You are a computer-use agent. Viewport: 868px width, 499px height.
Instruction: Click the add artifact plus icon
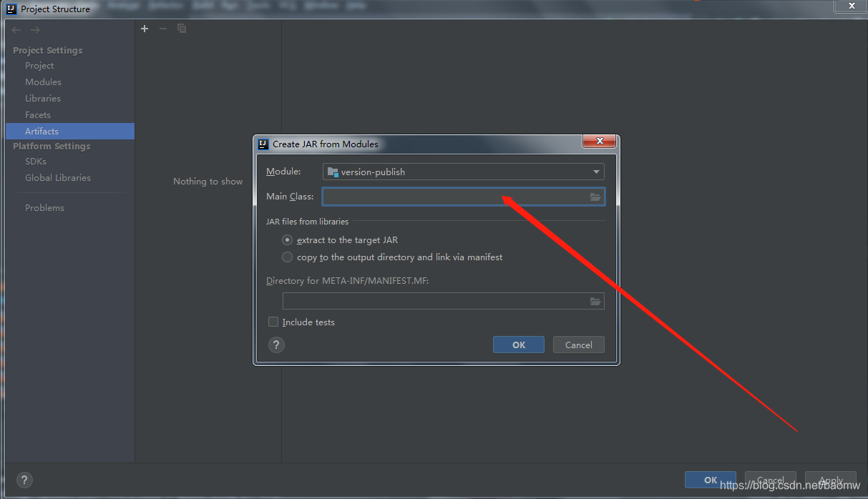[x=145, y=29]
